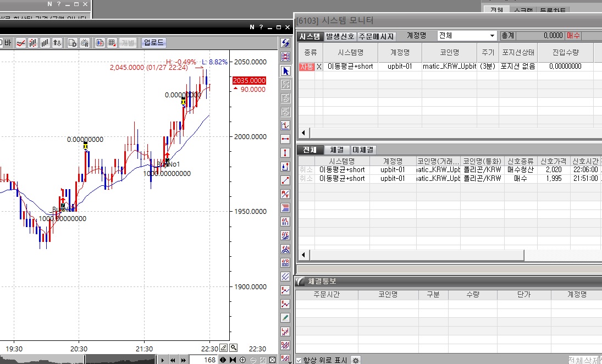The height and width of the screenshot is (364, 602).
Task: Click the settings gear in 체결통보 panel
Action: click(x=356, y=360)
